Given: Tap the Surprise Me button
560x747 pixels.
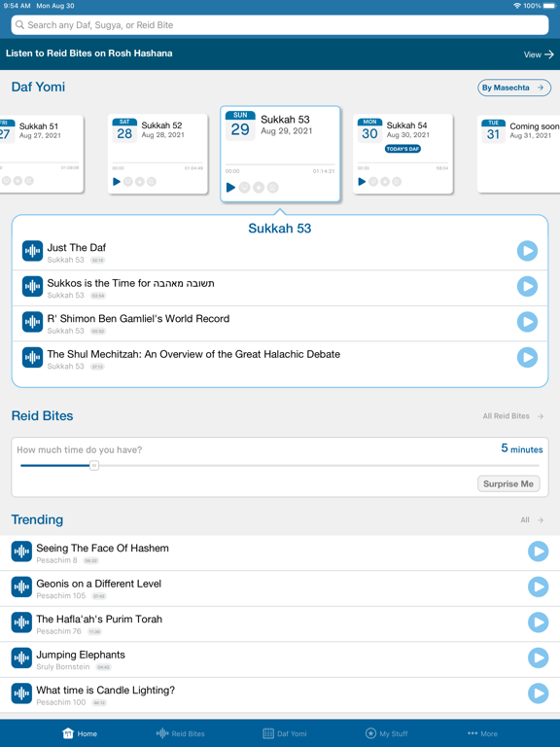Looking at the screenshot, I should coord(508,483).
